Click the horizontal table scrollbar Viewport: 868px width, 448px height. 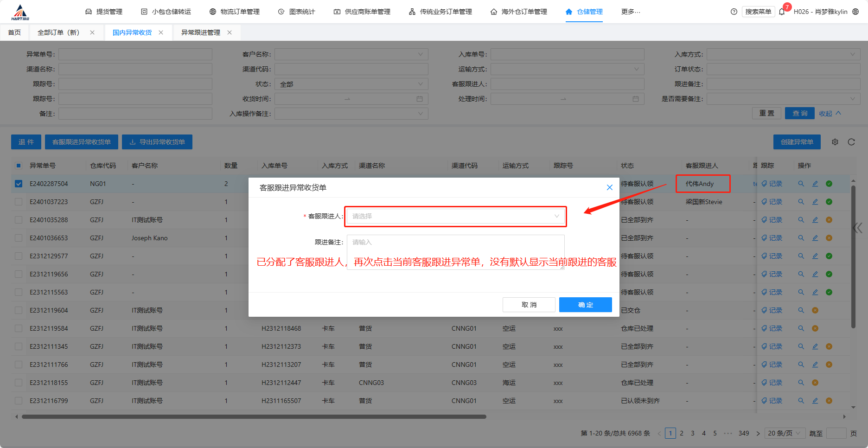point(254,416)
